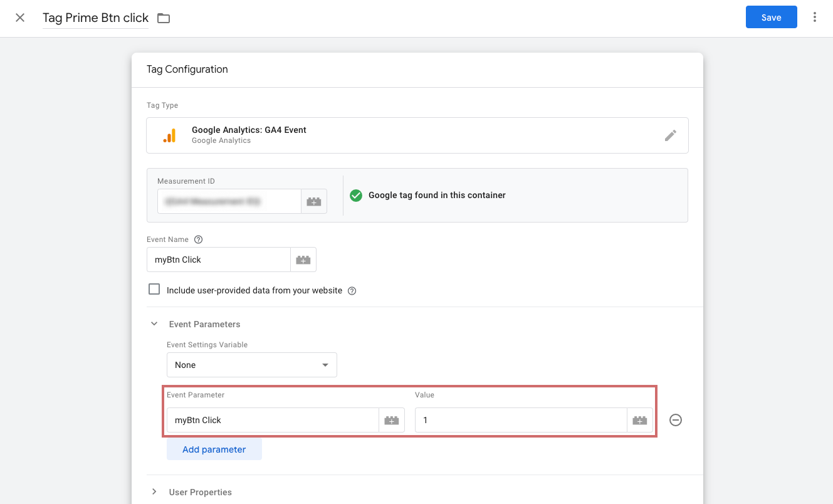
Task: Collapse the Event Parameters section
Action: point(154,324)
